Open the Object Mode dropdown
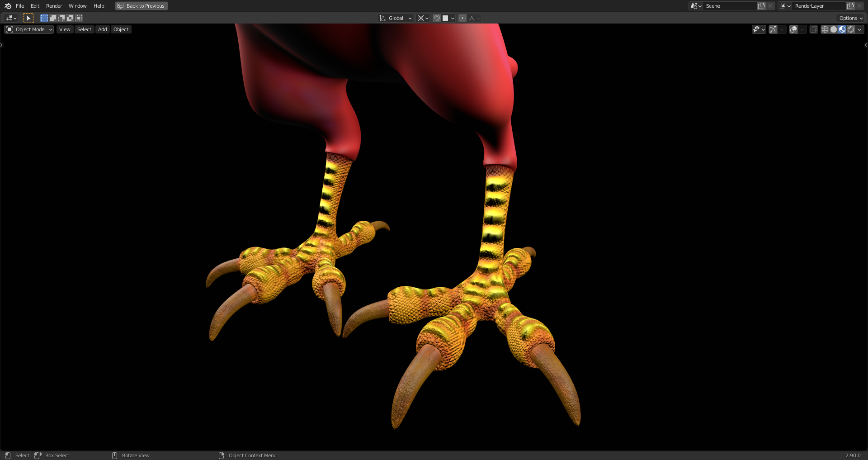This screenshot has height=460, width=868. pyautogui.click(x=28, y=29)
